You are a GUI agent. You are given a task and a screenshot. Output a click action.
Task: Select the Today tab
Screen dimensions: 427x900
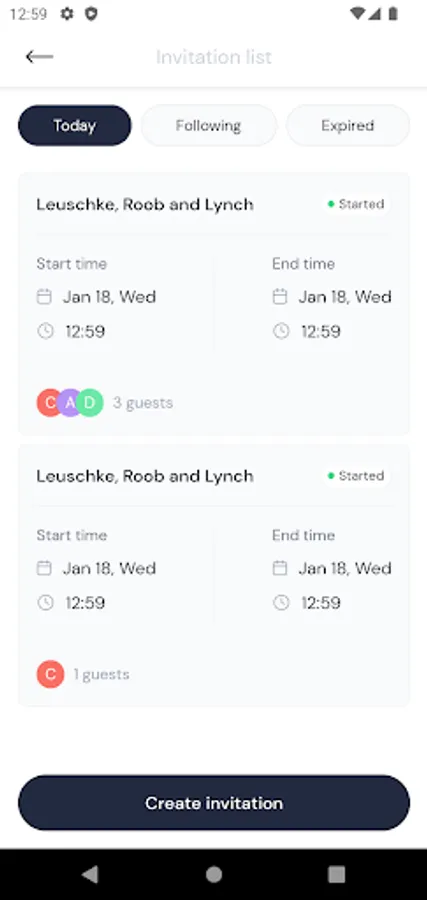click(75, 125)
